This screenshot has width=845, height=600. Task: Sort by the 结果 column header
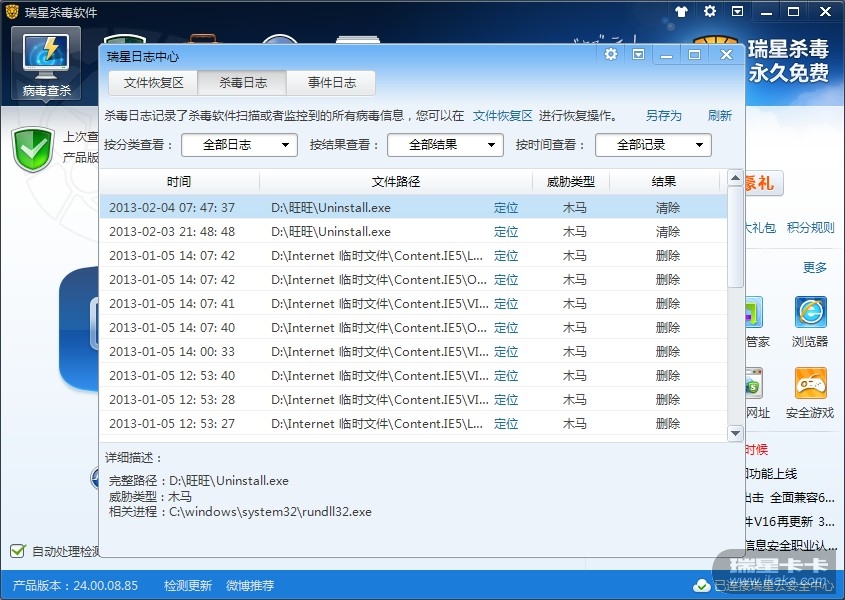point(663,182)
